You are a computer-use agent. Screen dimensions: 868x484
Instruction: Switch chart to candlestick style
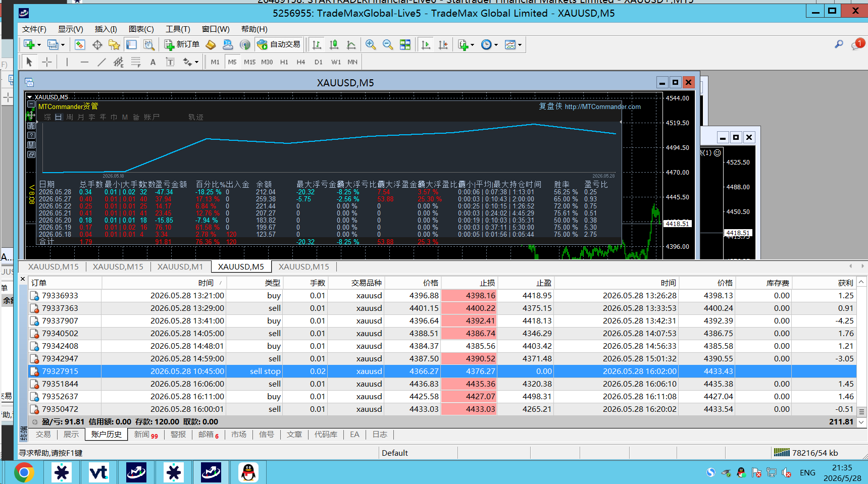334,44
